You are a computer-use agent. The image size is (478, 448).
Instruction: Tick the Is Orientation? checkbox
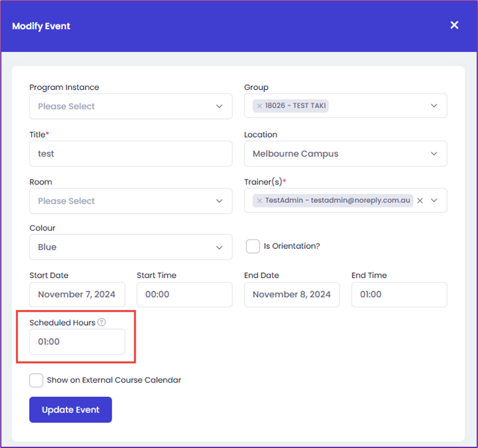pos(253,246)
